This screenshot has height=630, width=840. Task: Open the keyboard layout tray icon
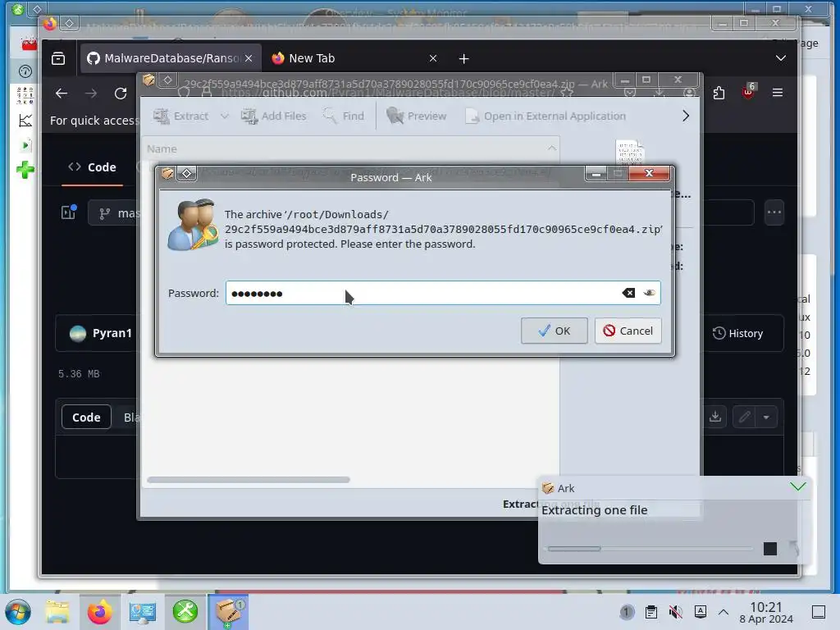[701, 612]
